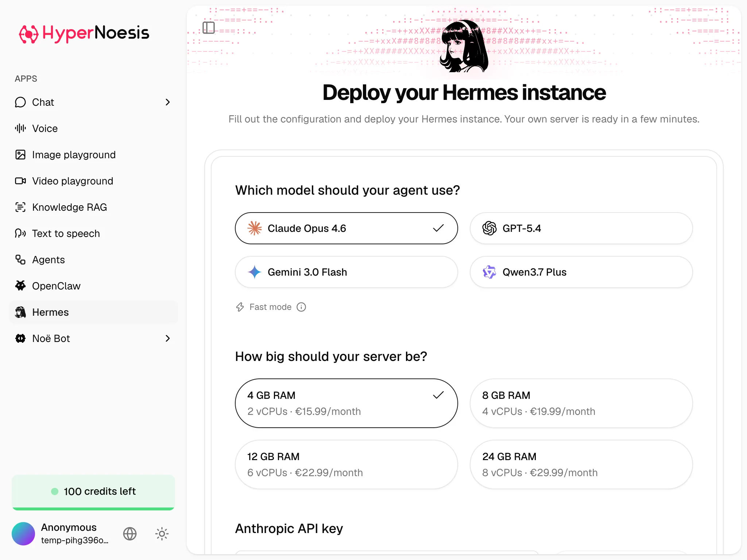
Task: Click the Agents icon
Action: pyautogui.click(x=20, y=260)
